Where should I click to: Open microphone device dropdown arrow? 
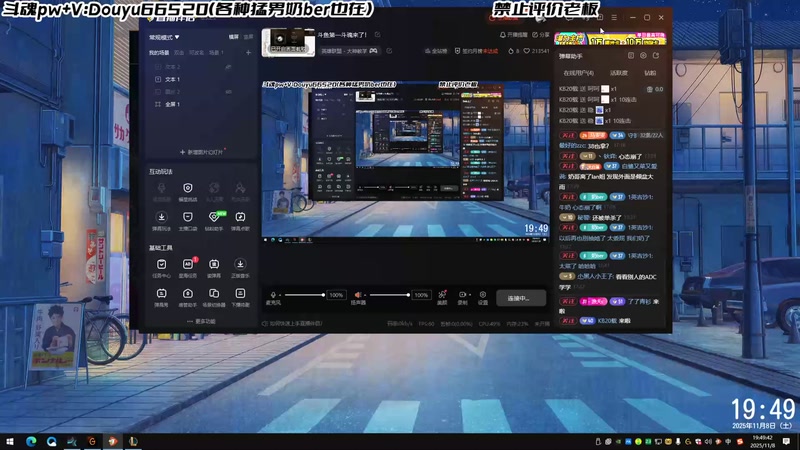(280, 295)
